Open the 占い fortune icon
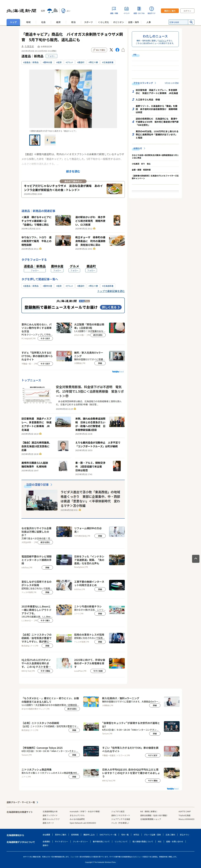The height and width of the screenshot is (868, 201). pyautogui.click(x=63, y=11)
